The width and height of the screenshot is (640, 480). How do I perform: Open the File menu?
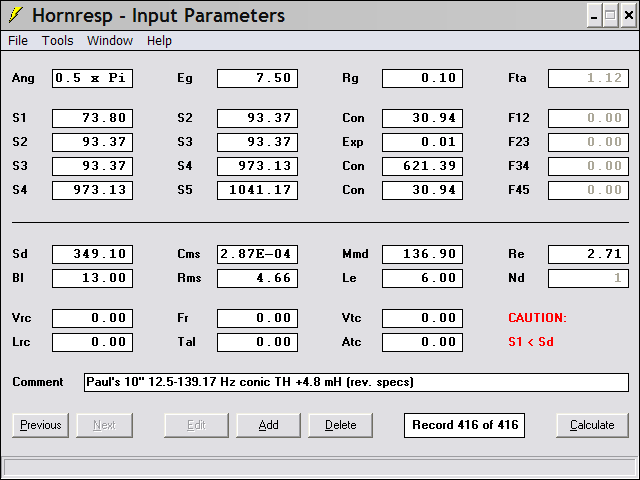tap(18, 41)
